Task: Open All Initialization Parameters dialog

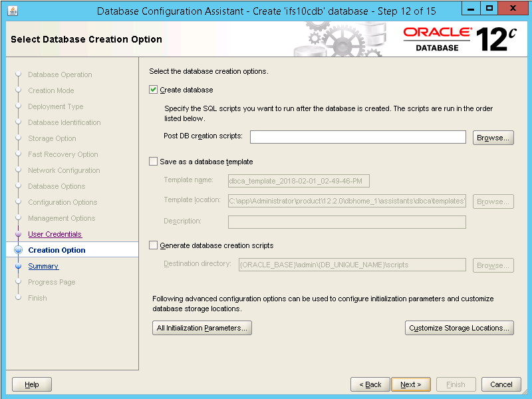Action: coord(202,328)
